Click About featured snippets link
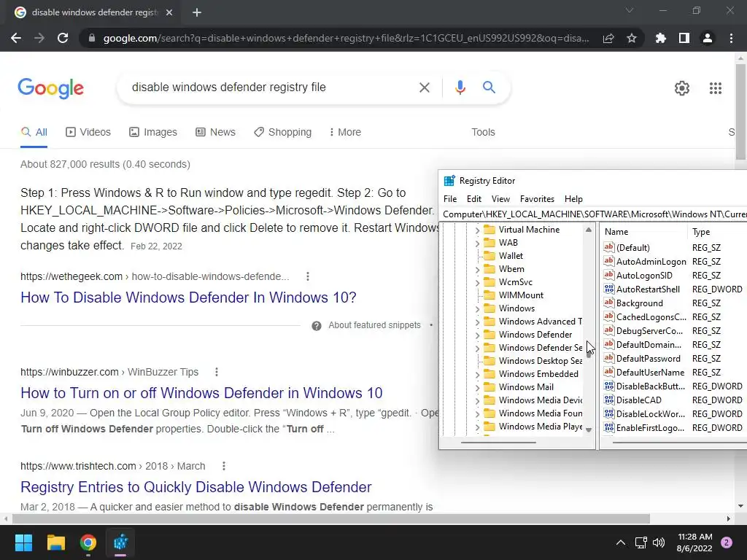 374,325
